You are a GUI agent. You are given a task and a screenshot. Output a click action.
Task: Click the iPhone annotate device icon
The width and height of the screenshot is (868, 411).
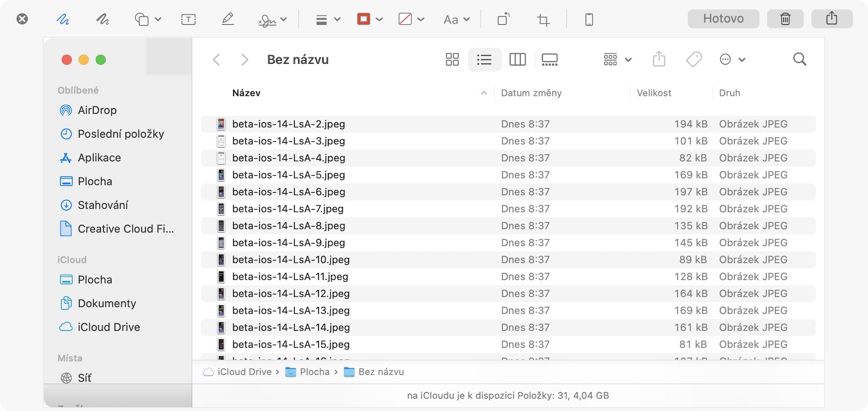[x=589, y=20]
